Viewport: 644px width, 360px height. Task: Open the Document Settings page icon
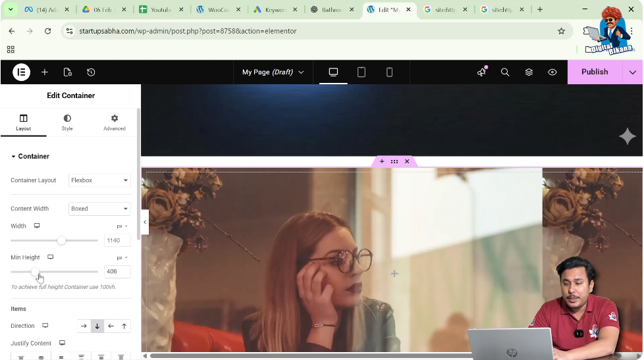pos(68,72)
